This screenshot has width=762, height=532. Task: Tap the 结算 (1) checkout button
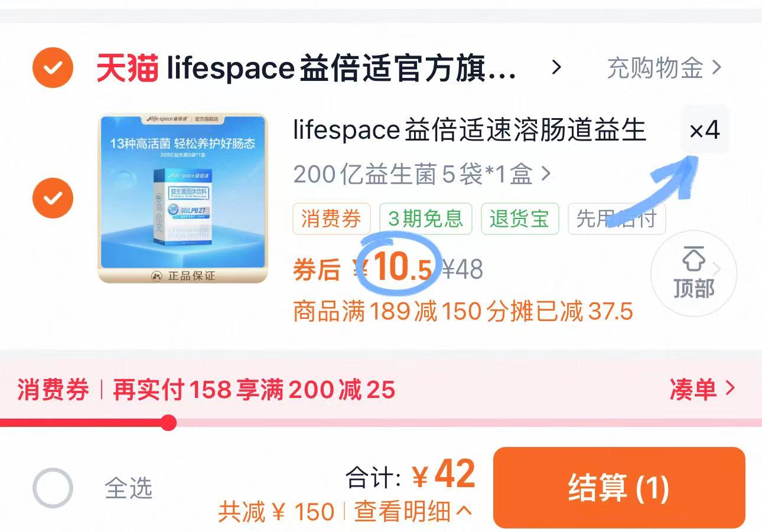[x=618, y=488]
